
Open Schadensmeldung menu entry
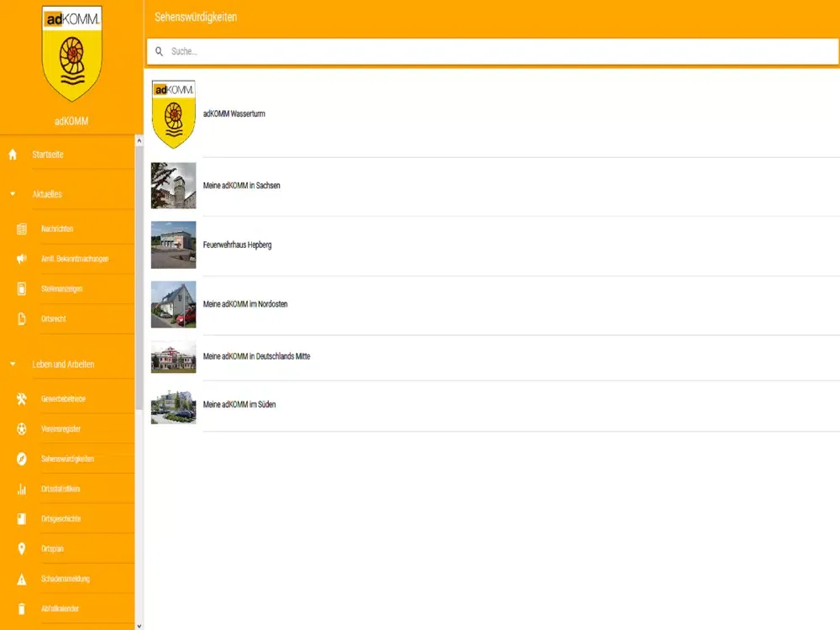coord(67,579)
